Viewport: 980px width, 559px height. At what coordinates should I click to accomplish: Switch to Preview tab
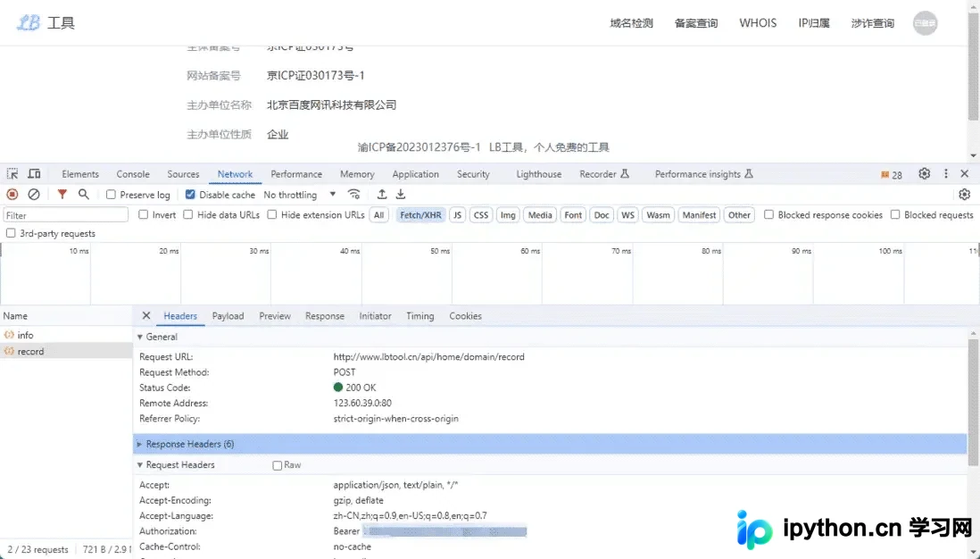275,316
